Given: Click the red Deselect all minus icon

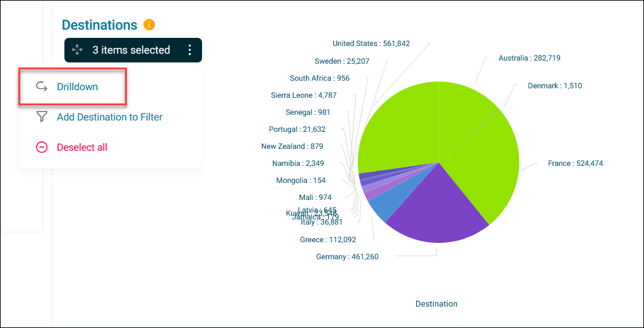Looking at the screenshot, I should (42, 147).
